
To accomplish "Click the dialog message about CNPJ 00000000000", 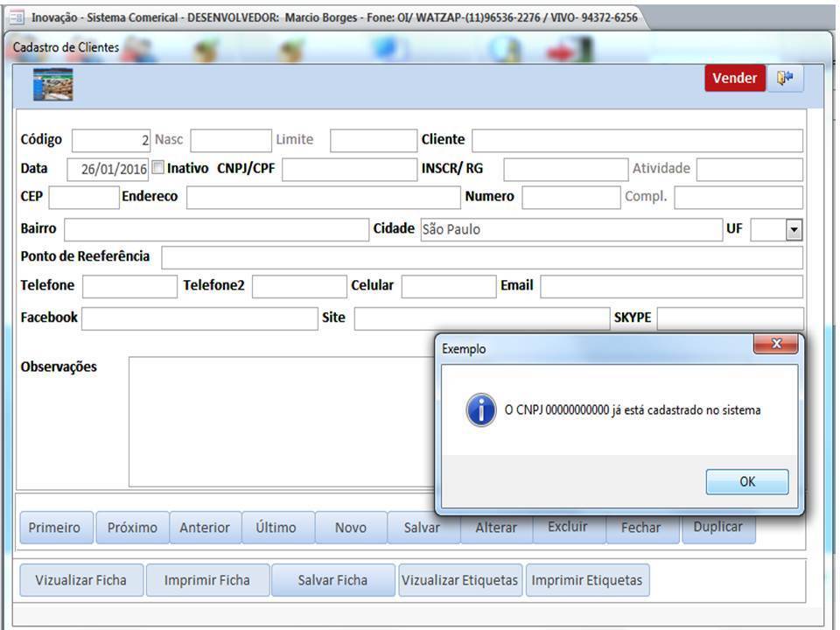I will pyautogui.click(x=633, y=410).
